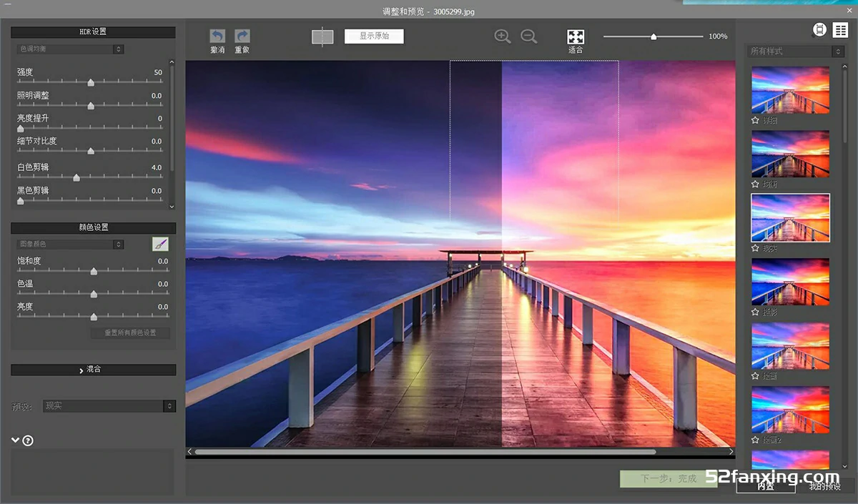Click the 显示原始 show original button
The image size is (858, 504).
tap(374, 36)
